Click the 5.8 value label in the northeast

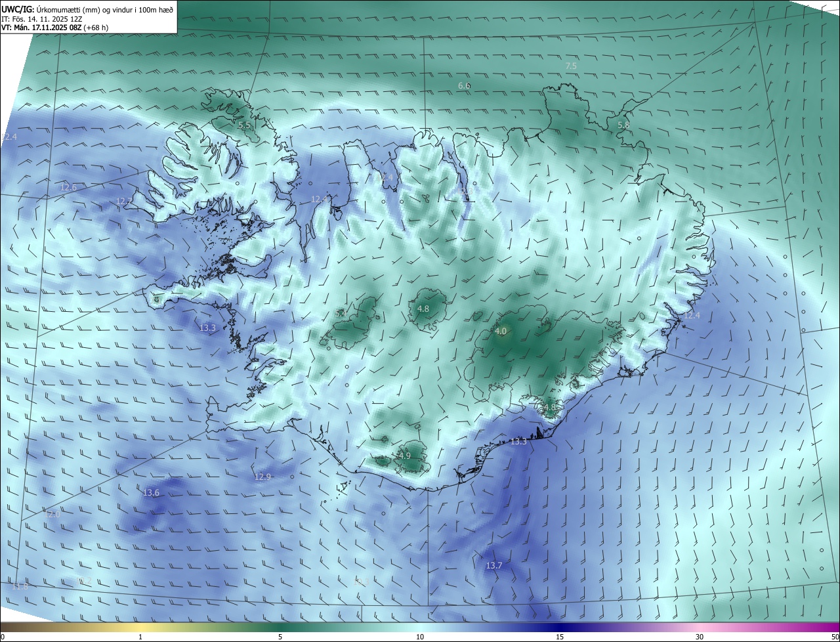click(623, 125)
